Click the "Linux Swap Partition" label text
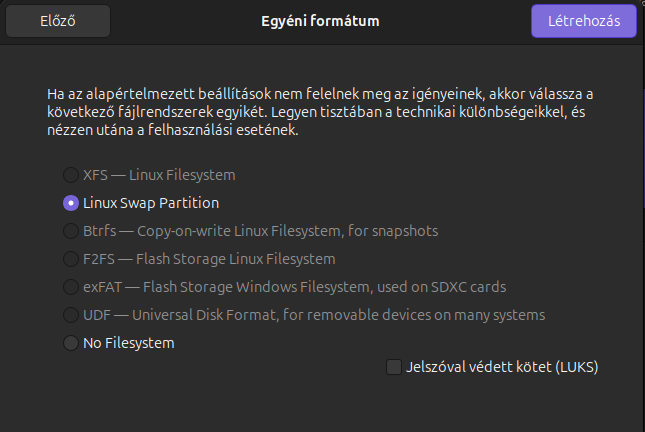 click(151, 203)
